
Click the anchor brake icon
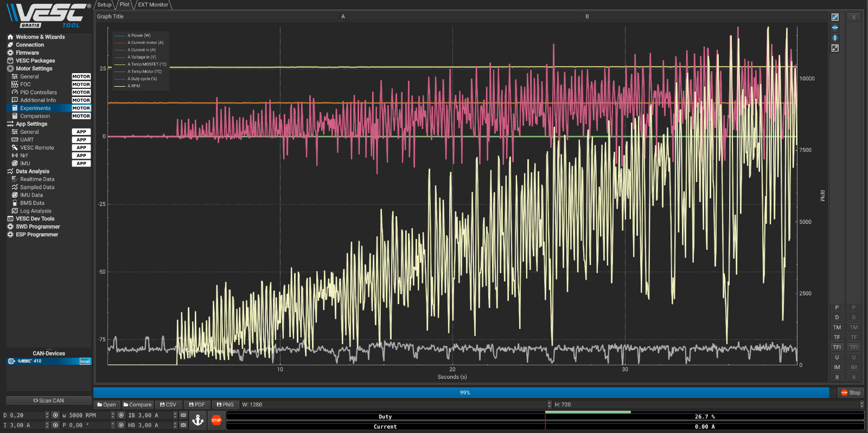[x=198, y=420]
